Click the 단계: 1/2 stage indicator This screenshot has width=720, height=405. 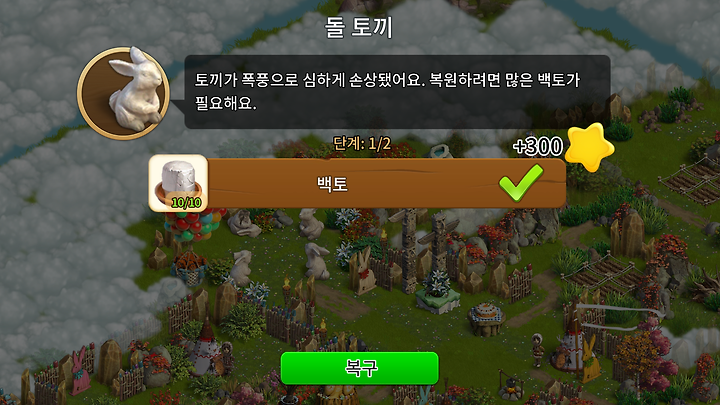pyautogui.click(x=362, y=144)
